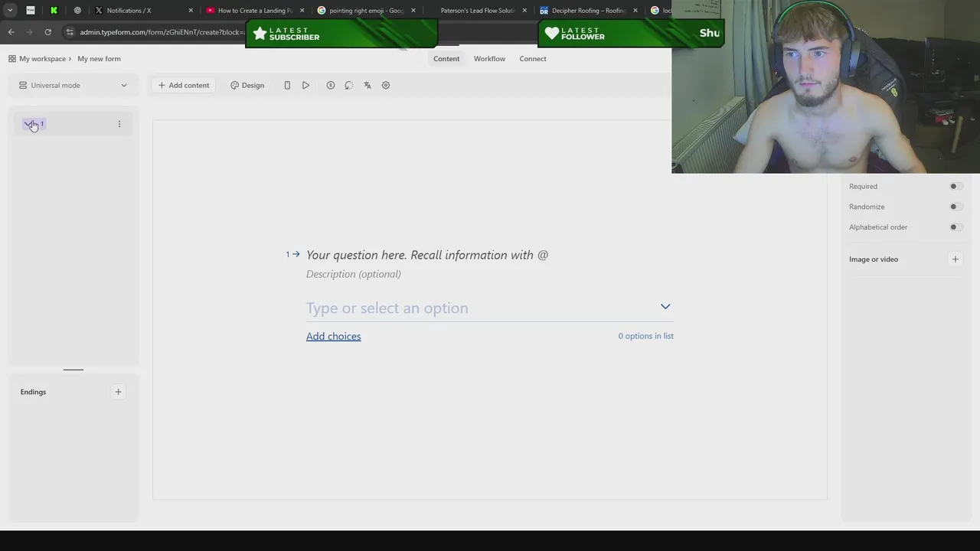Screen dimensions: 980x551
Task: Click the palette icon beside Design
Action: click(x=235, y=85)
